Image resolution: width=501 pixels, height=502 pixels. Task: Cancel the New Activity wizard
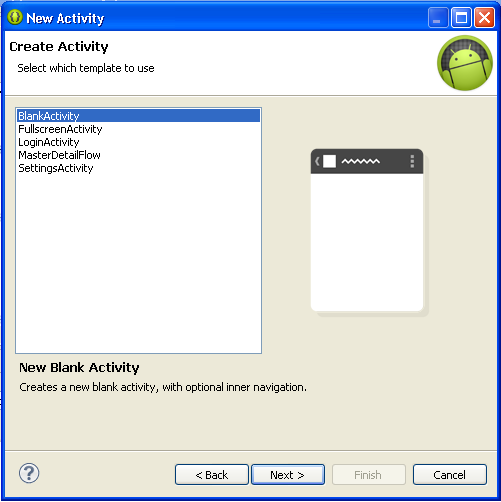point(450,475)
